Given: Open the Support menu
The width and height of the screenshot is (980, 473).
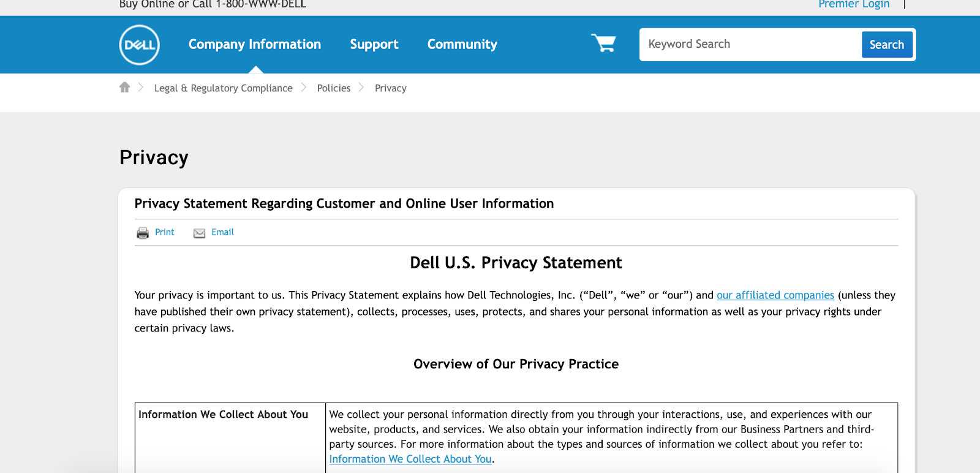Looking at the screenshot, I should click(x=374, y=44).
